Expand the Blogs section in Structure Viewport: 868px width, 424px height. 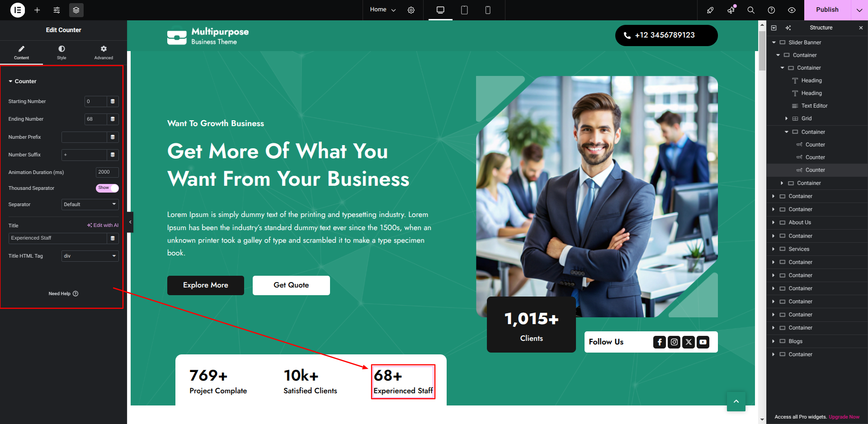point(774,341)
